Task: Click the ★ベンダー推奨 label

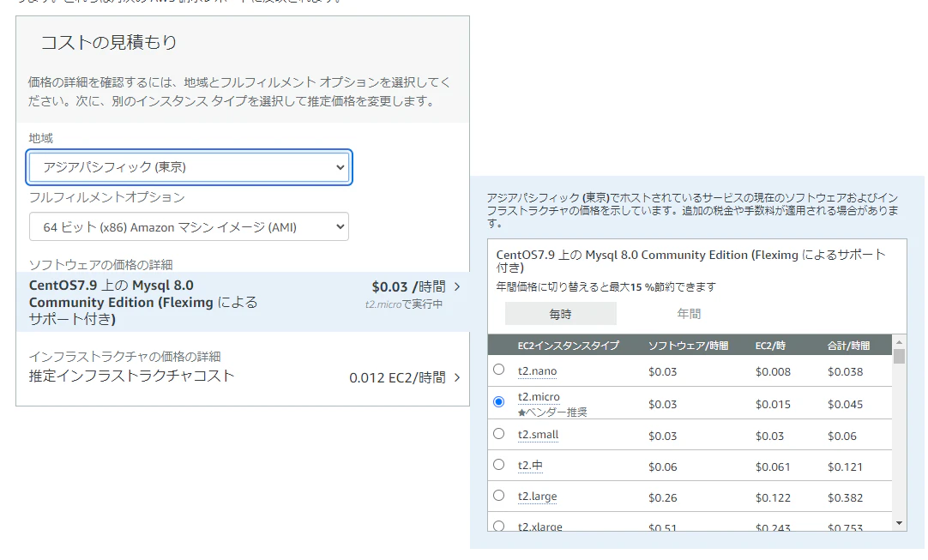Action: [552, 412]
